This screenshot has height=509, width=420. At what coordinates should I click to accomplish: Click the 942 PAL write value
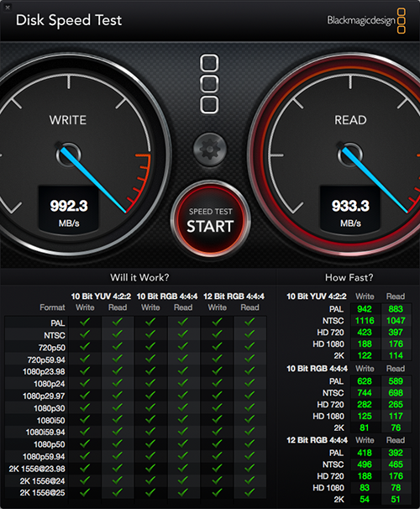click(365, 309)
